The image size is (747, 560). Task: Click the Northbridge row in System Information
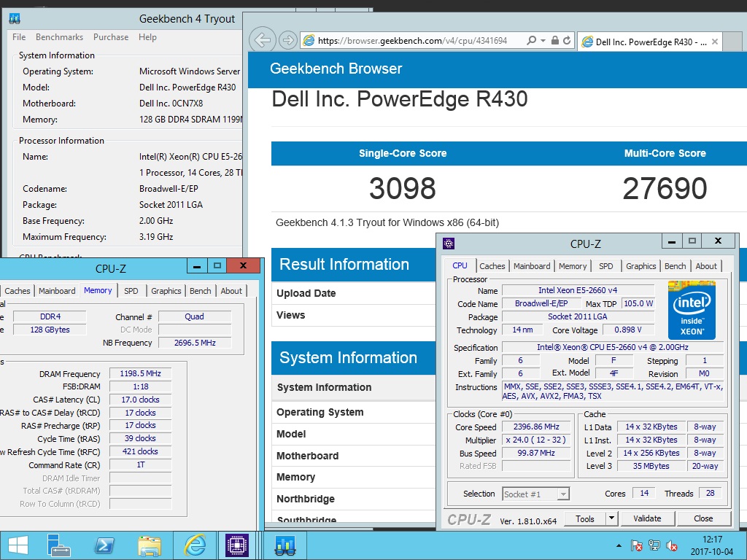click(354, 499)
